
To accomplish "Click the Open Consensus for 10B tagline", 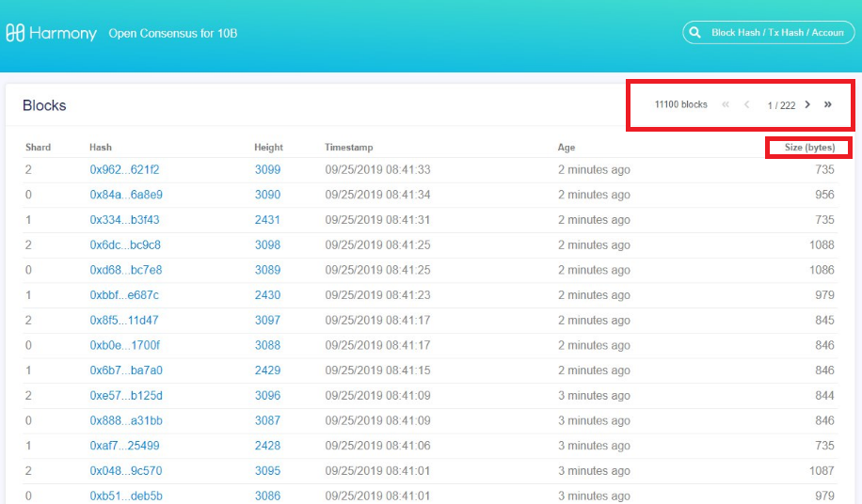I will pyautogui.click(x=172, y=34).
